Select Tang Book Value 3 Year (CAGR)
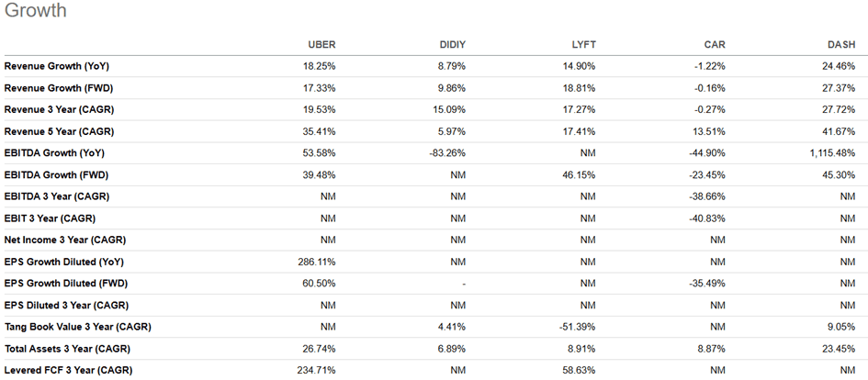Image resolution: width=868 pixels, height=380 pixels. coord(77,327)
